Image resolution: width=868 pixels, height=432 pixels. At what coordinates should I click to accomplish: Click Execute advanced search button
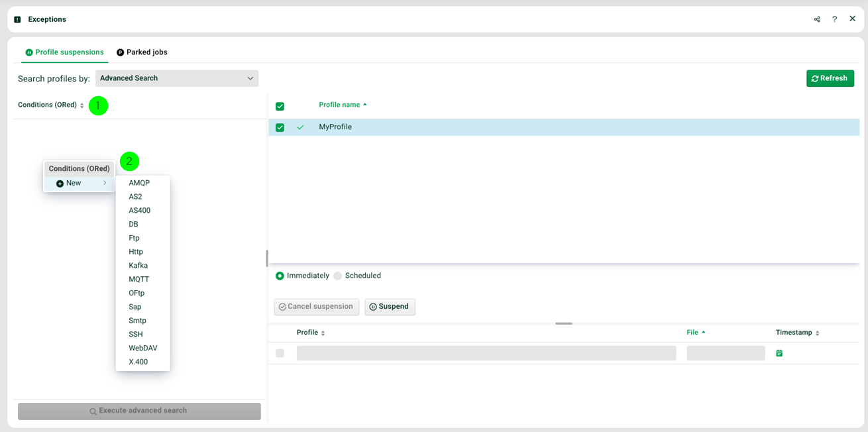[x=139, y=411]
